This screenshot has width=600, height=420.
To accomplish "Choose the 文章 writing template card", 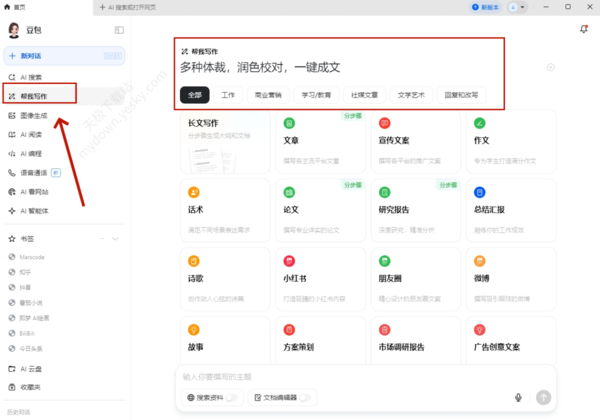I will pos(321,142).
